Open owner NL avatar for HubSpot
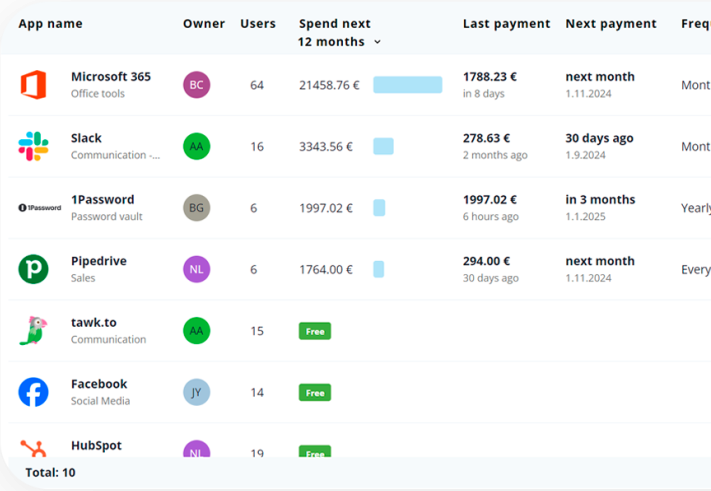 196,449
